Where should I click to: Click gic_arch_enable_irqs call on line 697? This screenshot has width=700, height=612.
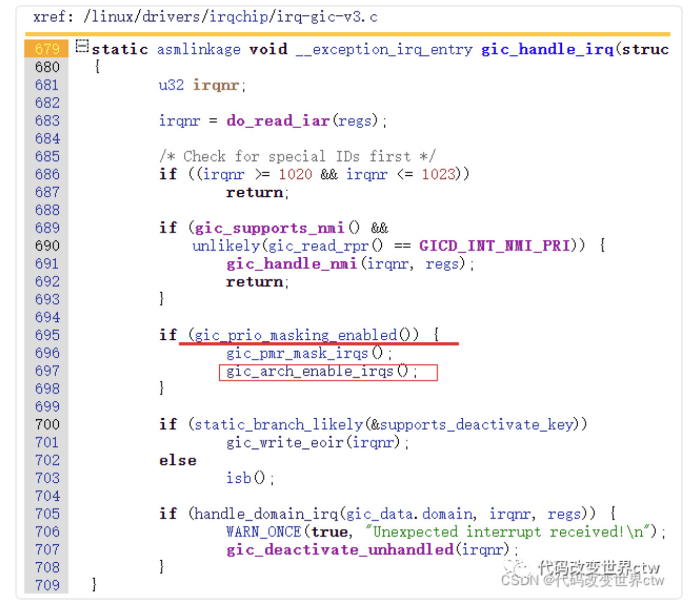tap(310, 371)
